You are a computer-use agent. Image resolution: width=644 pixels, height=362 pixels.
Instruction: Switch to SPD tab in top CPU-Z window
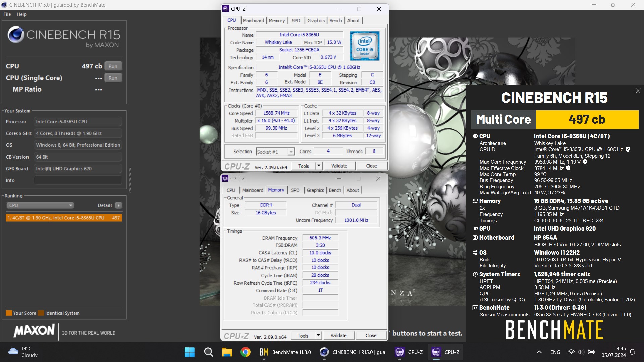(296, 21)
